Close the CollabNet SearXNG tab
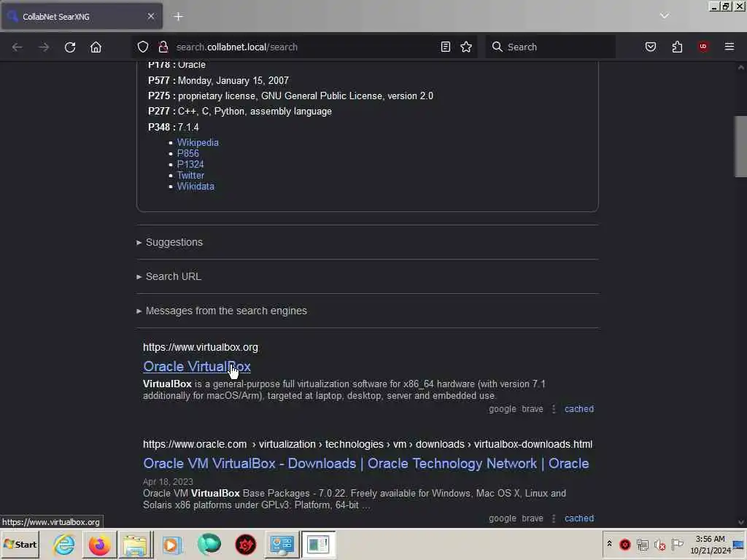Screen dimensions: 747x560 tap(150, 16)
